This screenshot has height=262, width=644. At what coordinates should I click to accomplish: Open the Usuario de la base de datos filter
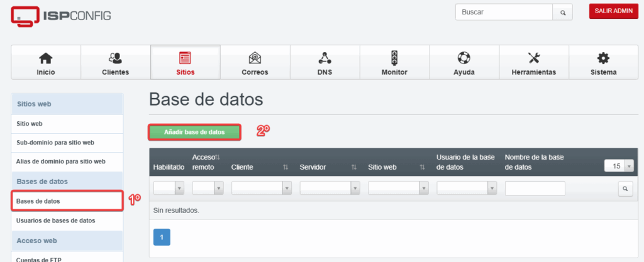coord(467,188)
